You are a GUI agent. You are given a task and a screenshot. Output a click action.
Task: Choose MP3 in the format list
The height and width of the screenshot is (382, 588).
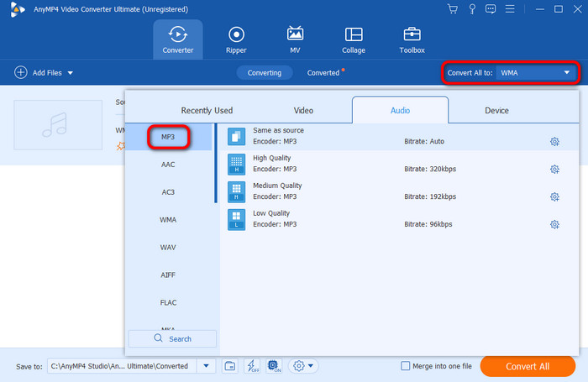click(168, 137)
